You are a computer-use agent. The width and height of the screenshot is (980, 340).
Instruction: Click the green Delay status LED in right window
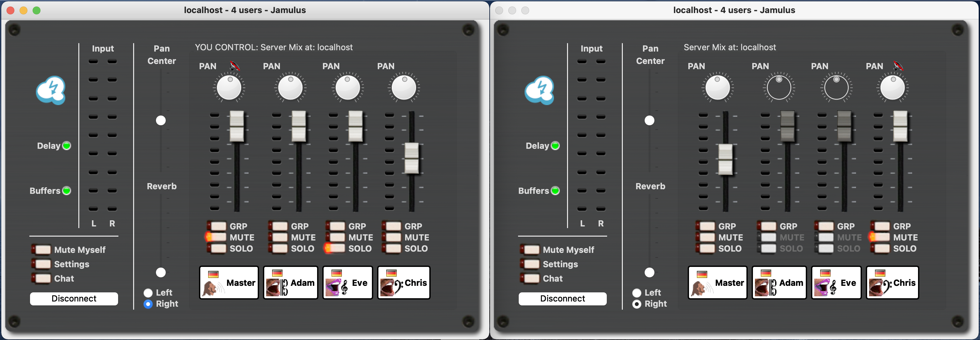[x=556, y=146]
